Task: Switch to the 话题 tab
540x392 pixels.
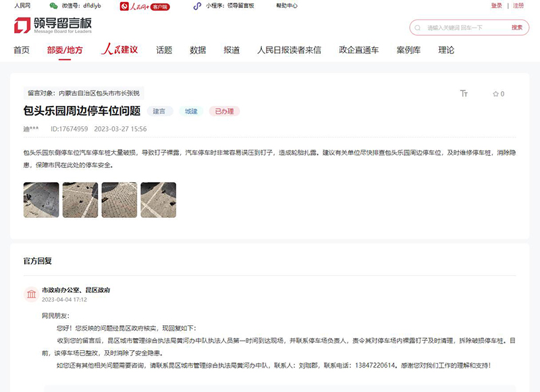Action: pyautogui.click(x=163, y=49)
